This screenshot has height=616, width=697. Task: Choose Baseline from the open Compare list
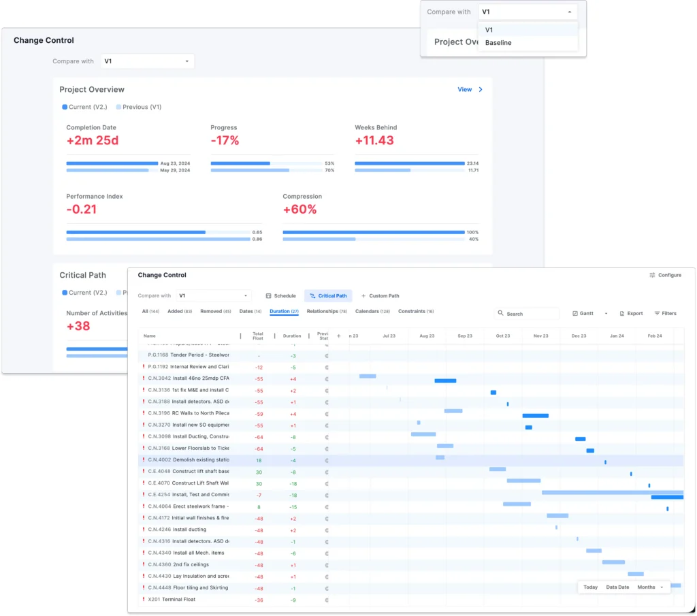click(x=498, y=43)
